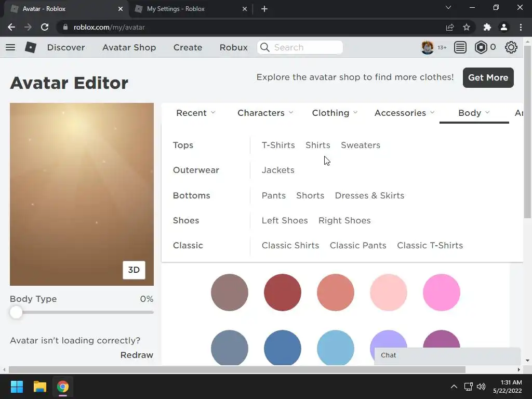Open the browser extensions puzzle icon
The image size is (532, 399).
[487, 27]
